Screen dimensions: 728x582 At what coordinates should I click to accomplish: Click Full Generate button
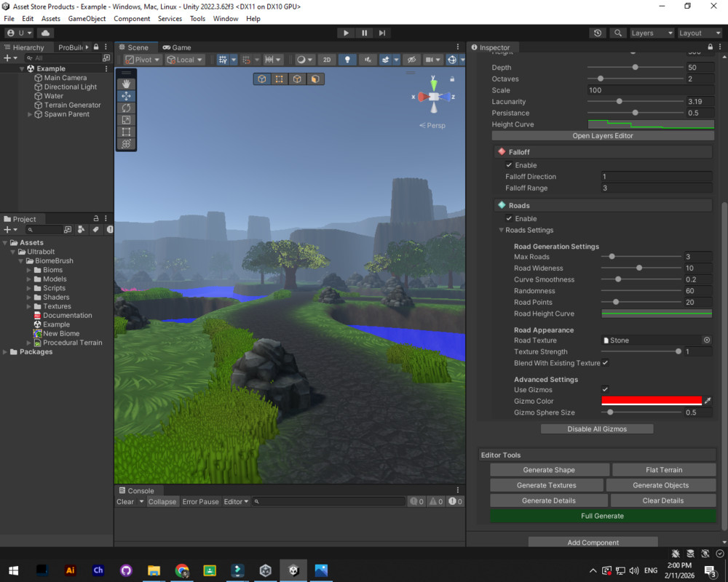click(x=603, y=516)
